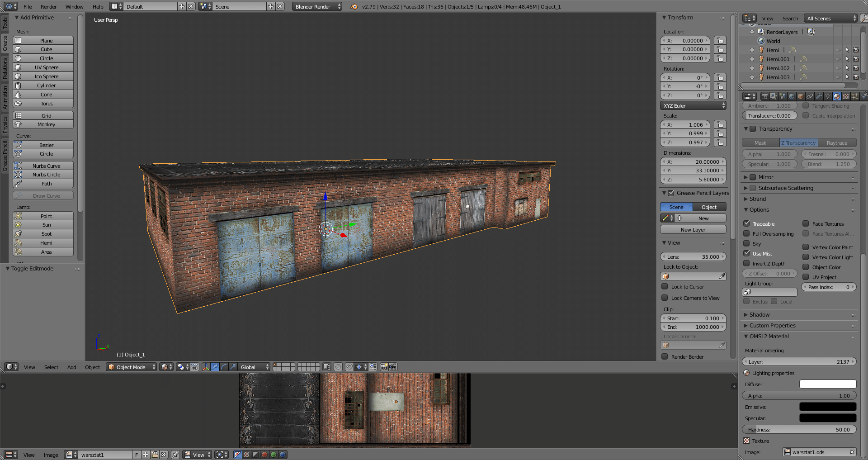Open the XYZ Euler rotation mode dropdown
The image size is (868, 460).
click(x=693, y=106)
